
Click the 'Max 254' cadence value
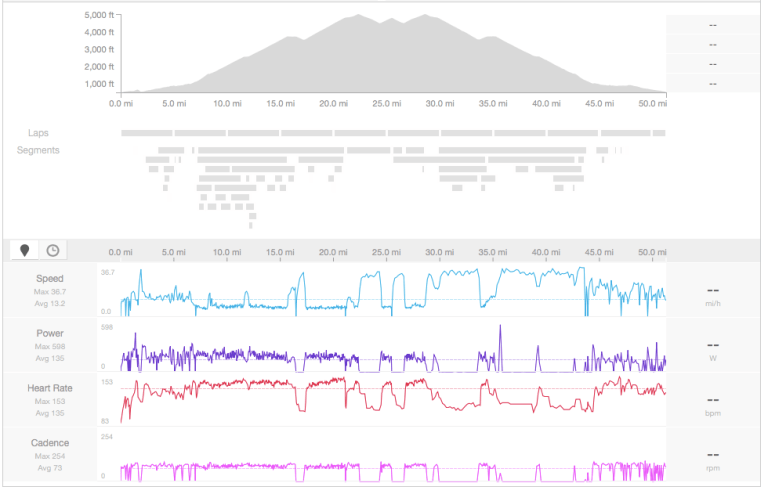[x=49, y=456]
